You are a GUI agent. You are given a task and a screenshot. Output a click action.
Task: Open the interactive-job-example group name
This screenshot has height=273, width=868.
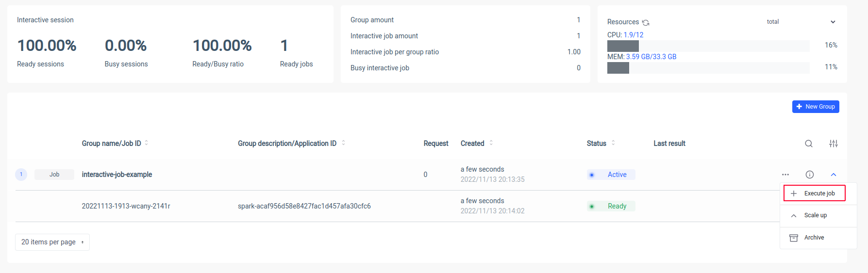click(117, 175)
